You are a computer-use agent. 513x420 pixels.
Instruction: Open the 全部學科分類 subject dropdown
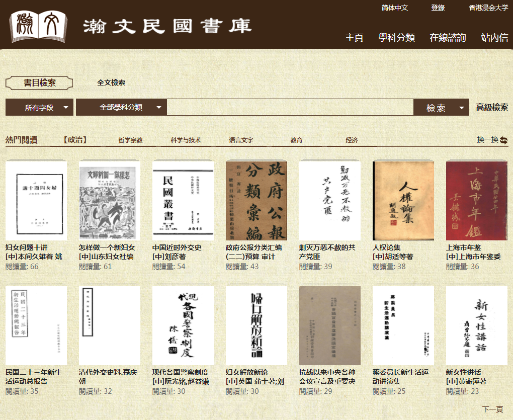pos(121,108)
